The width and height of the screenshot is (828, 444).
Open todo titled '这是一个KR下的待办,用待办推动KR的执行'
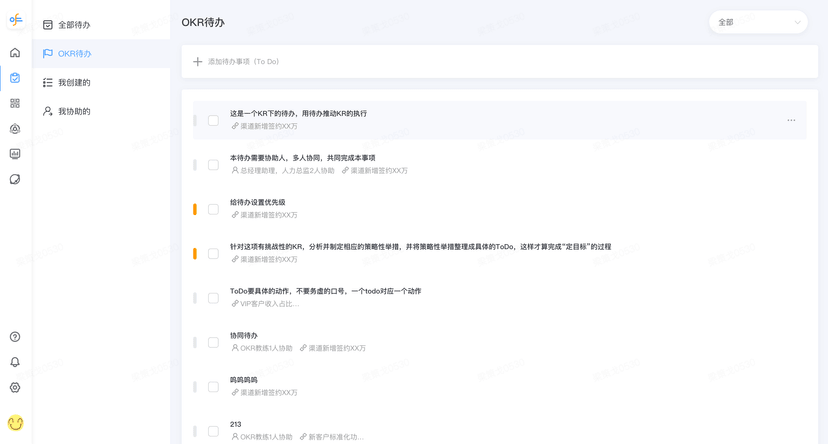(298, 114)
